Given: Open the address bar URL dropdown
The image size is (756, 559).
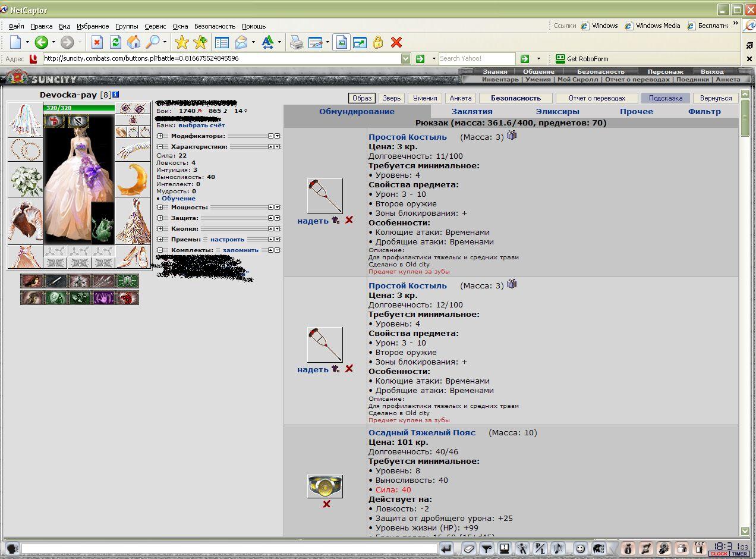Looking at the screenshot, I should tap(405, 58).
